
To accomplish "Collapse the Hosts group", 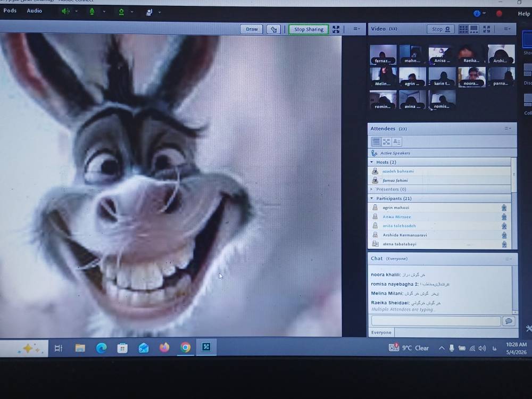I will (371, 162).
